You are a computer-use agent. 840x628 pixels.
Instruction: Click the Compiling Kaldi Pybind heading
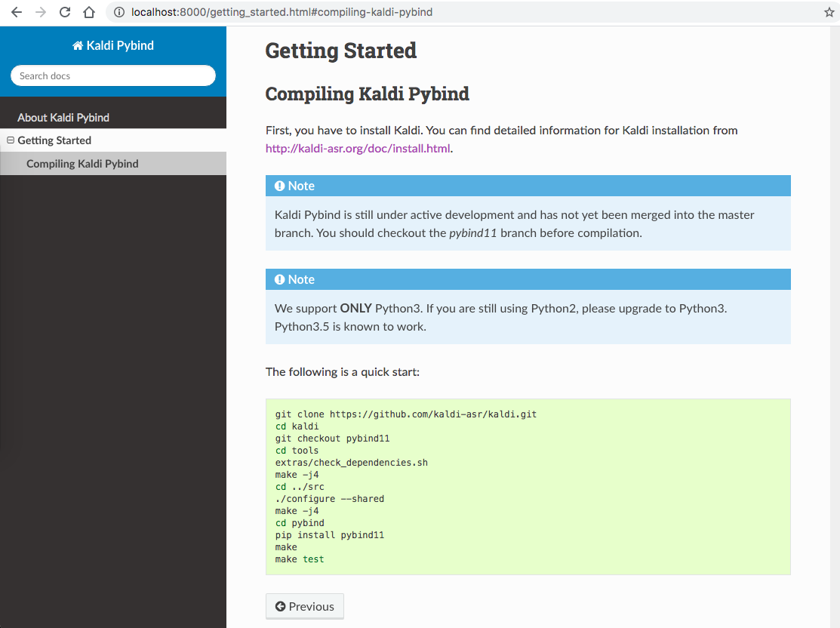click(x=367, y=94)
